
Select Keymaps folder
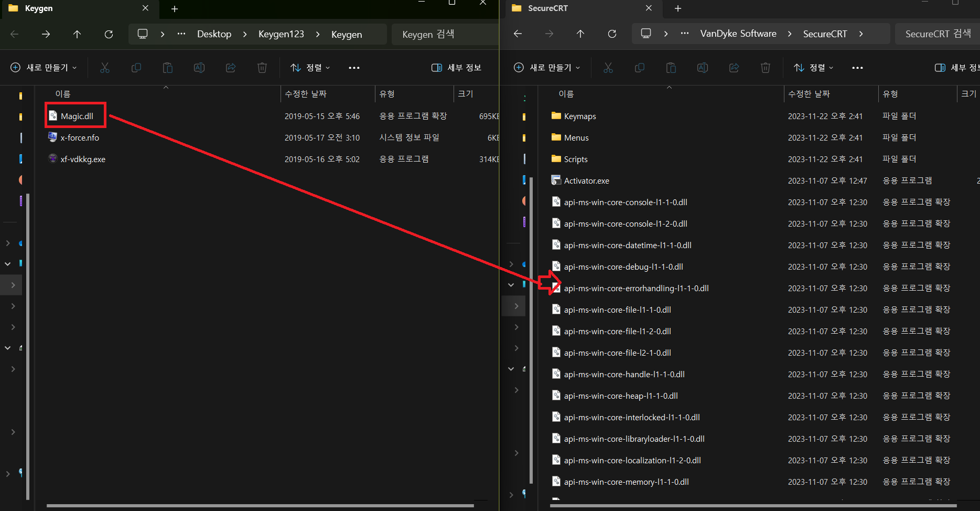580,116
